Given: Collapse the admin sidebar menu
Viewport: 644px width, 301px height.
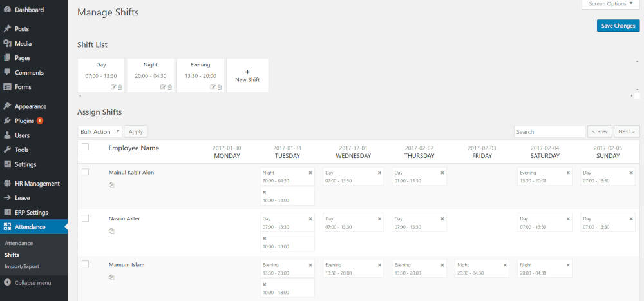Looking at the screenshot, I should 35,282.
